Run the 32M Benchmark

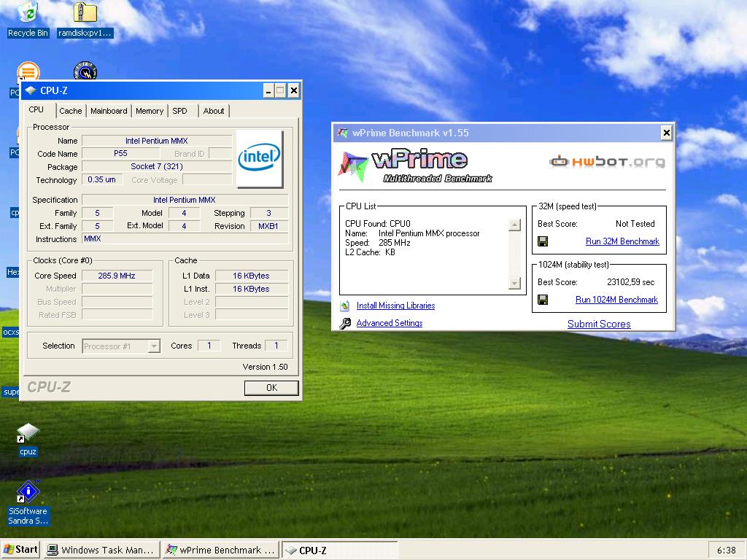click(622, 241)
